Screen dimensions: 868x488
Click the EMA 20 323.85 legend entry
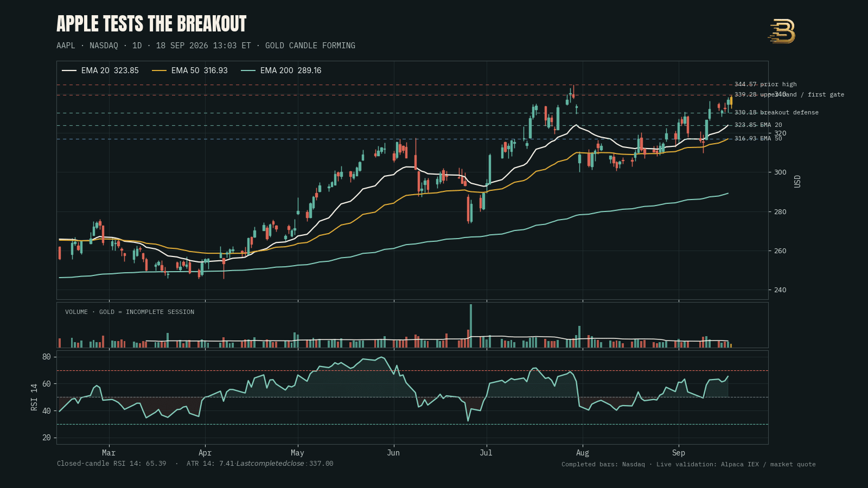click(x=100, y=70)
